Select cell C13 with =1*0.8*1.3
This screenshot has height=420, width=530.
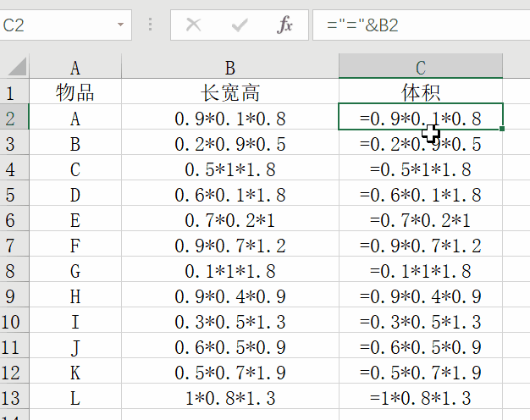[421, 395]
